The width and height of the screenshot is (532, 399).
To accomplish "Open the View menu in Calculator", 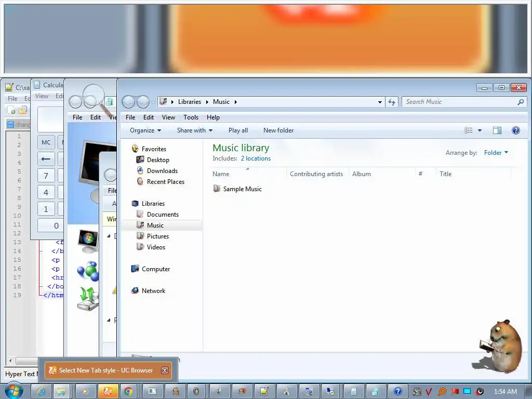I will pos(42,96).
